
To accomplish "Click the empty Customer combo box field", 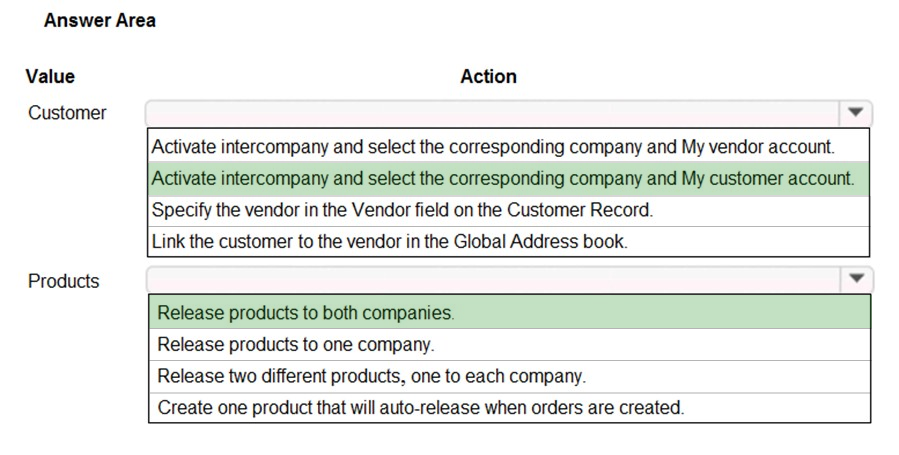I will coord(493,113).
